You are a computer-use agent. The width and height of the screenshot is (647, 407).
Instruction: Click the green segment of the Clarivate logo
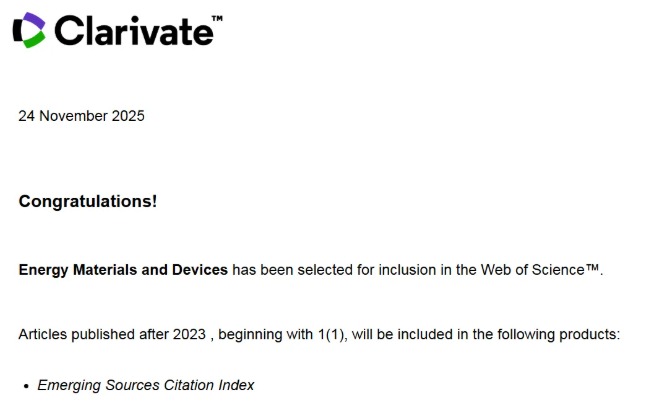[33, 39]
